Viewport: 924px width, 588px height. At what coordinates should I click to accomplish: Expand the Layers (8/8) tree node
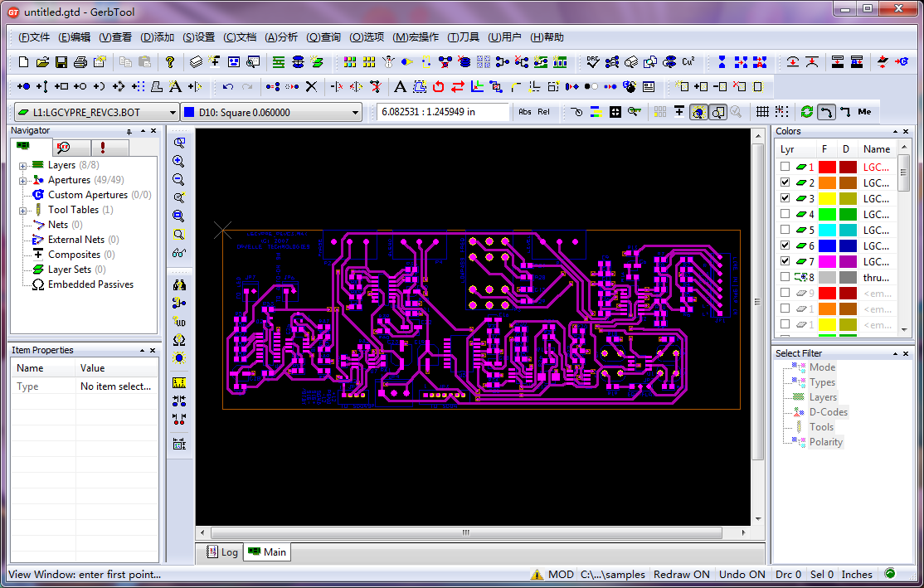coord(22,166)
